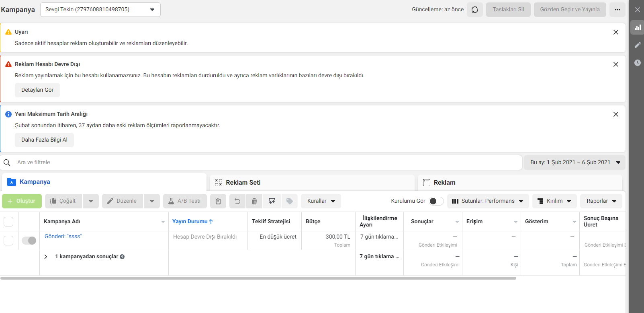Expand the 1 kampanyadan sonuçlar row
Screen dimensions: 644x313
[x=46, y=257]
